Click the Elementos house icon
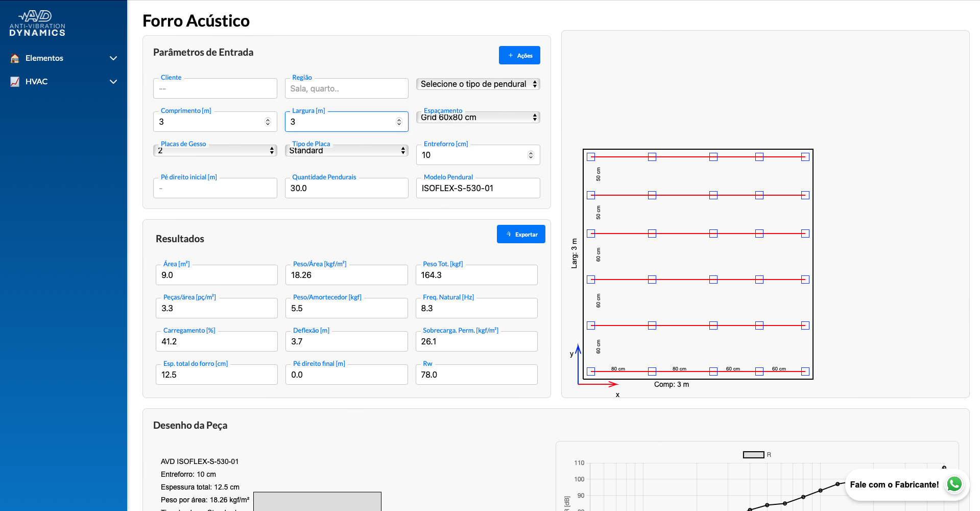This screenshot has height=511, width=980. (x=15, y=58)
